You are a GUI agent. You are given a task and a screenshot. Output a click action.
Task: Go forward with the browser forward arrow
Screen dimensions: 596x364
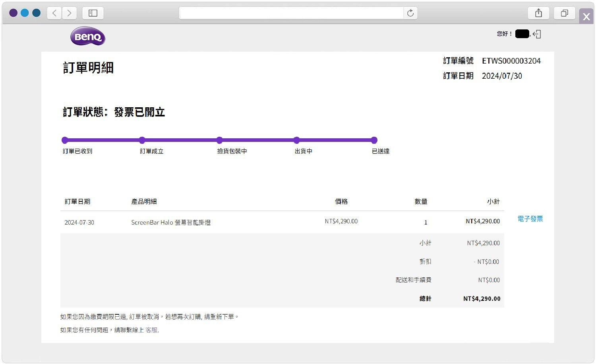69,13
